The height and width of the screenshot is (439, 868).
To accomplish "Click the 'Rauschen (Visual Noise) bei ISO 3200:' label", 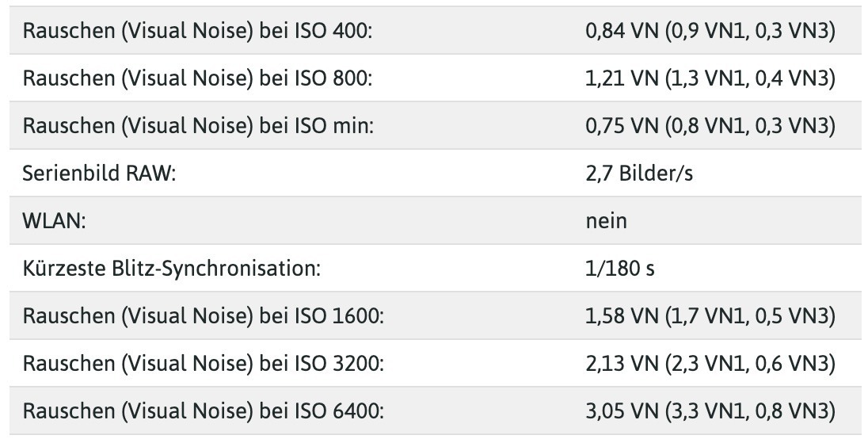I will 204,364.
